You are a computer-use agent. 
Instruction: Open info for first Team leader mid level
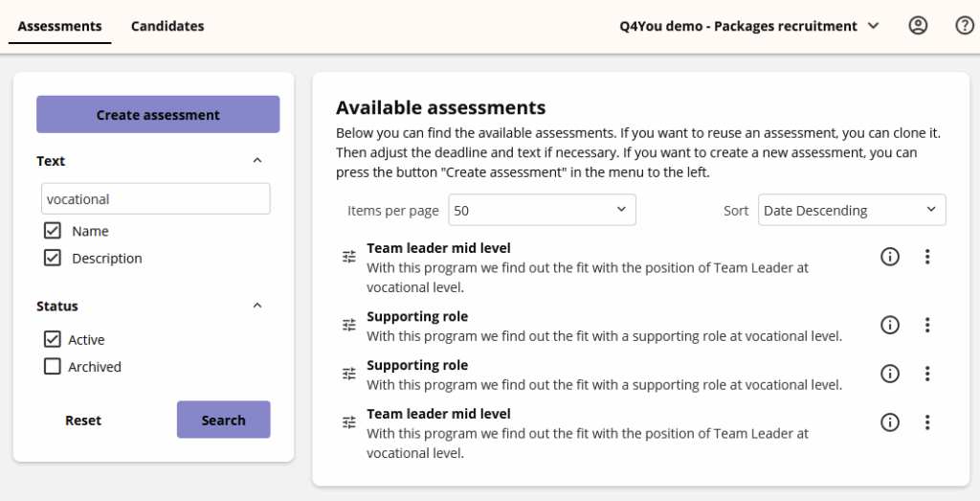tap(890, 257)
